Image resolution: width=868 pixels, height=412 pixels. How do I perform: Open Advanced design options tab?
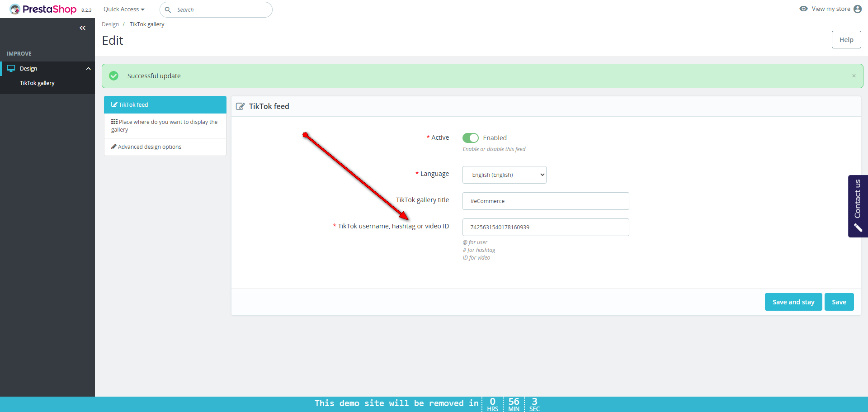(x=165, y=147)
